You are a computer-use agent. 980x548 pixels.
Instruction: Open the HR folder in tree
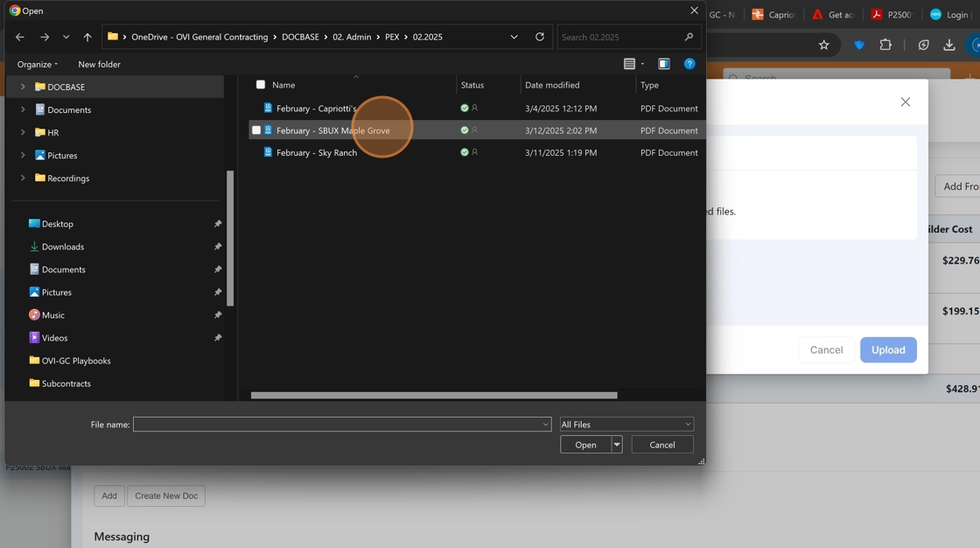pos(53,132)
